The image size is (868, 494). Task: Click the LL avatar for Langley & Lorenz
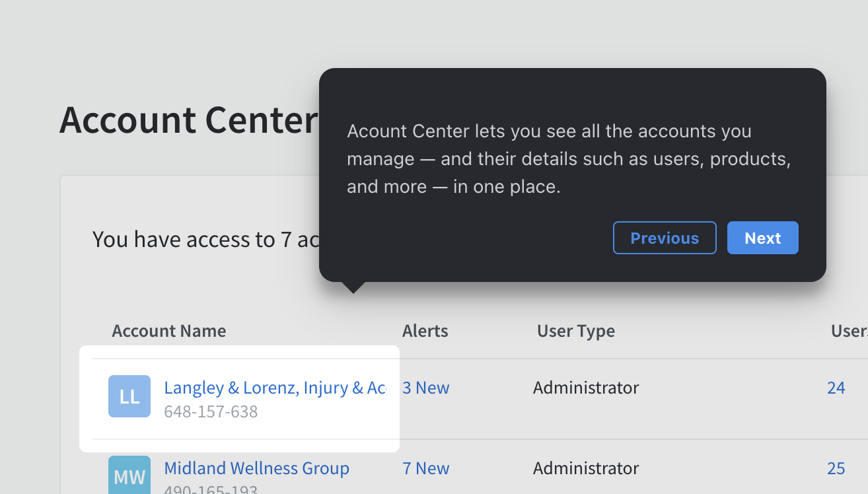tap(129, 396)
